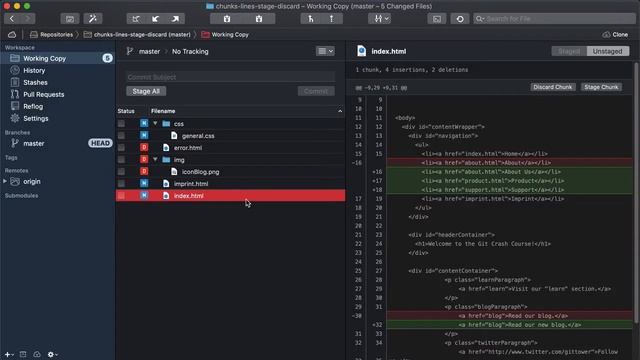Open the Quick Actions magic wand
The width and height of the screenshot is (640, 360).
point(93,18)
